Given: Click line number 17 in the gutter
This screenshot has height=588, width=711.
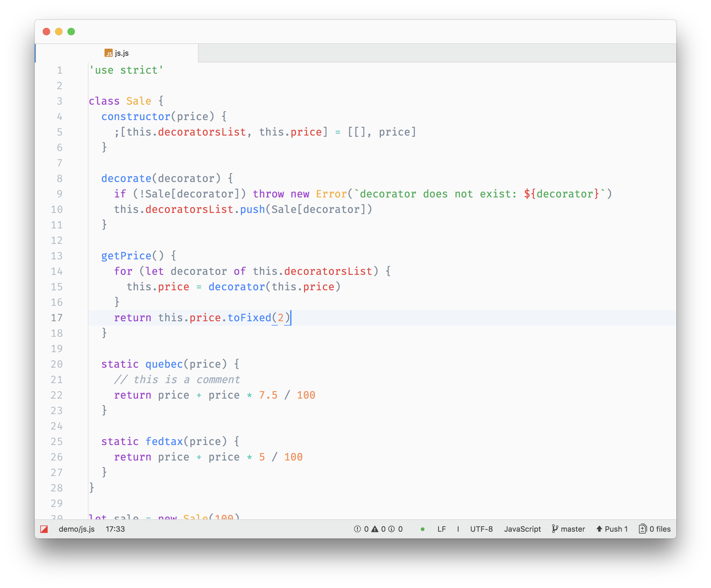Looking at the screenshot, I should [57, 318].
